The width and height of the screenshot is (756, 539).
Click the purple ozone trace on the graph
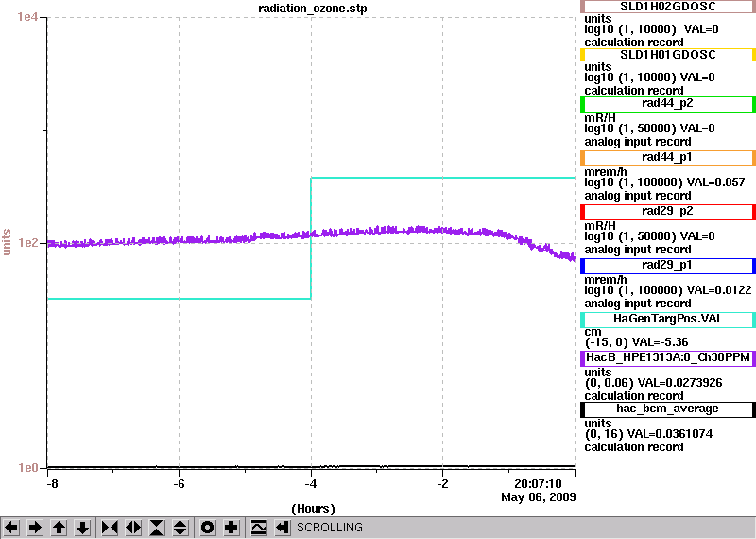pyautogui.click(x=311, y=235)
